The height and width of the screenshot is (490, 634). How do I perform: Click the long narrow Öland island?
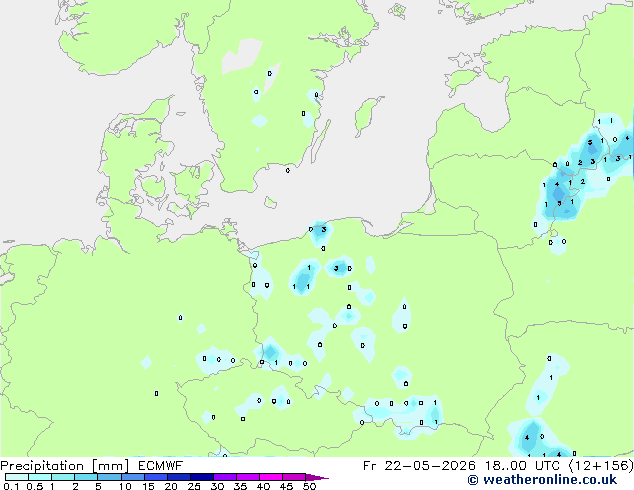(320, 142)
